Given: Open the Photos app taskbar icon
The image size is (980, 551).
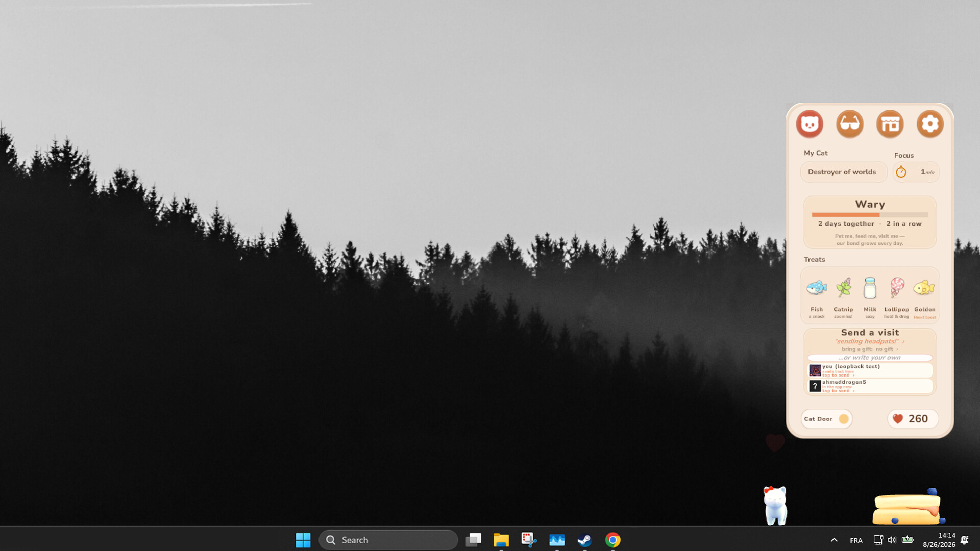Looking at the screenshot, I should click(557, 540).
